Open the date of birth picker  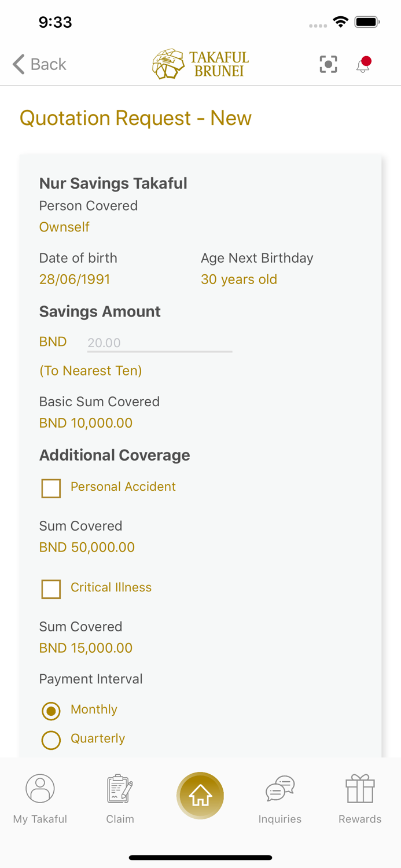point(75,279)
